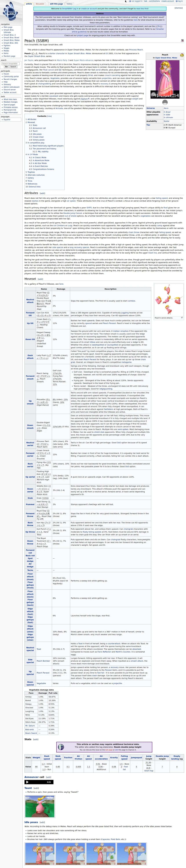The width and height of the screenshot is (186, 868).
Task: Go to Smash Bros. Brawl sidebar link
Action: point(11,37)
